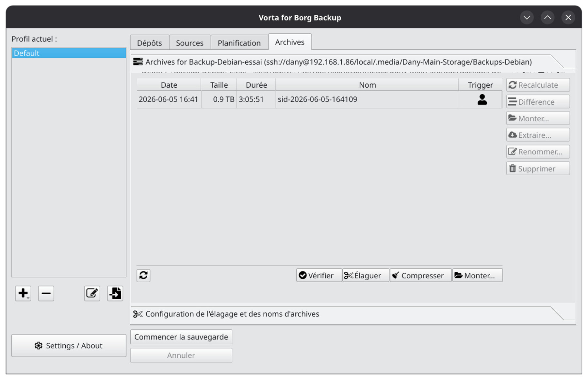Maximize the Vorta window
This screenshot has height=380, width=588.
point(547,17)
